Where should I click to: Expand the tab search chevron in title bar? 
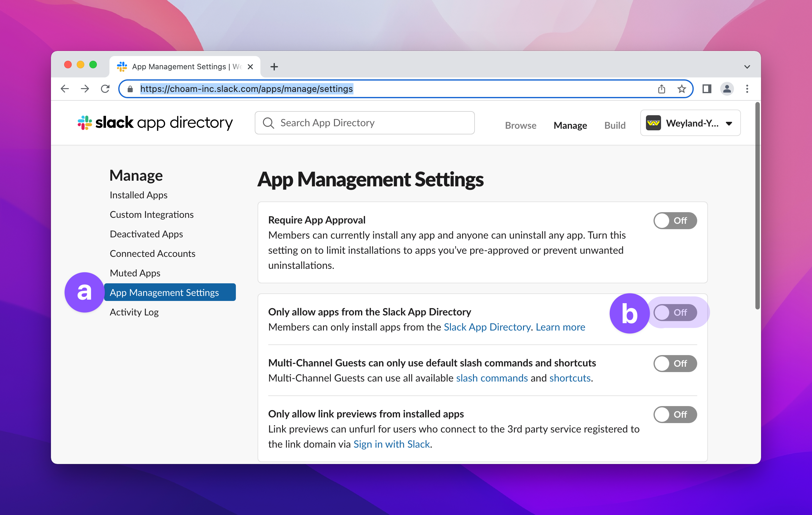[747, 67]
